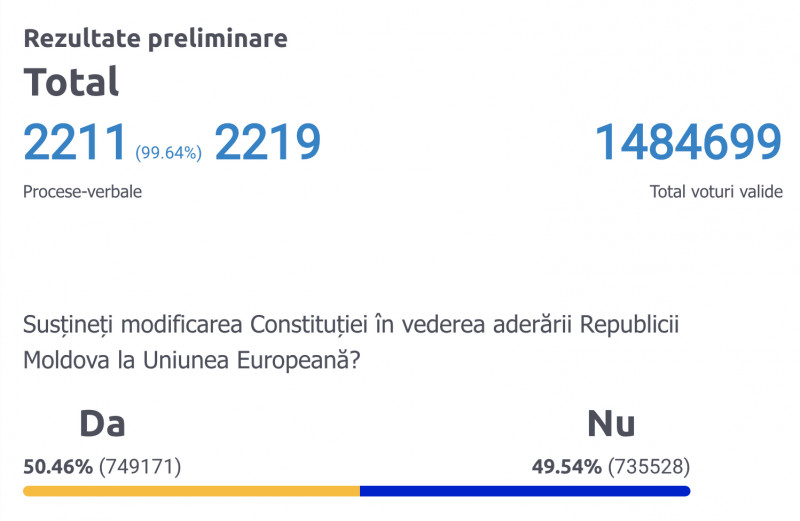Click the "Rezultate preliminare" heading
800x521 pixels.
pos(155,39)
